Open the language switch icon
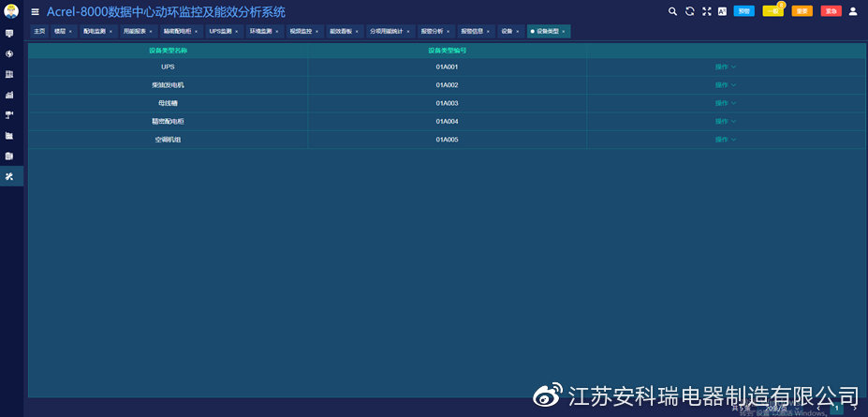 [722, 11]
